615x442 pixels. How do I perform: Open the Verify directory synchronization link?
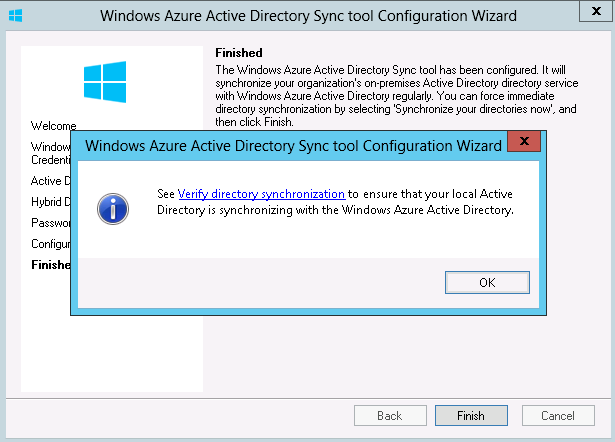tap(261, 194)
